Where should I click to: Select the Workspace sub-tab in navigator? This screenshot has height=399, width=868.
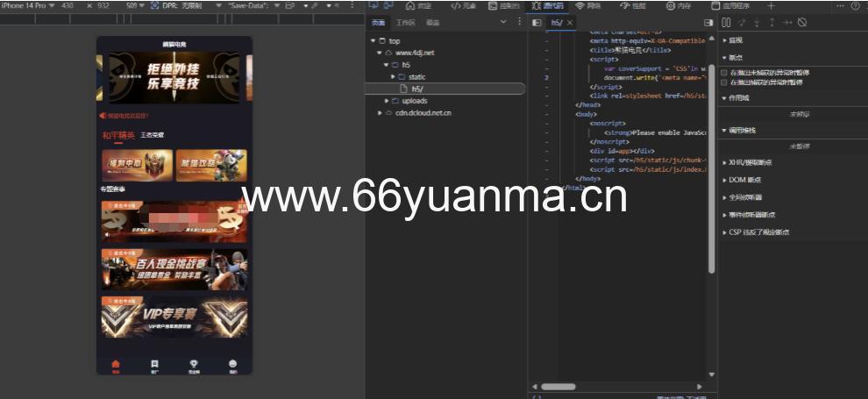click(x=406, y=23)
